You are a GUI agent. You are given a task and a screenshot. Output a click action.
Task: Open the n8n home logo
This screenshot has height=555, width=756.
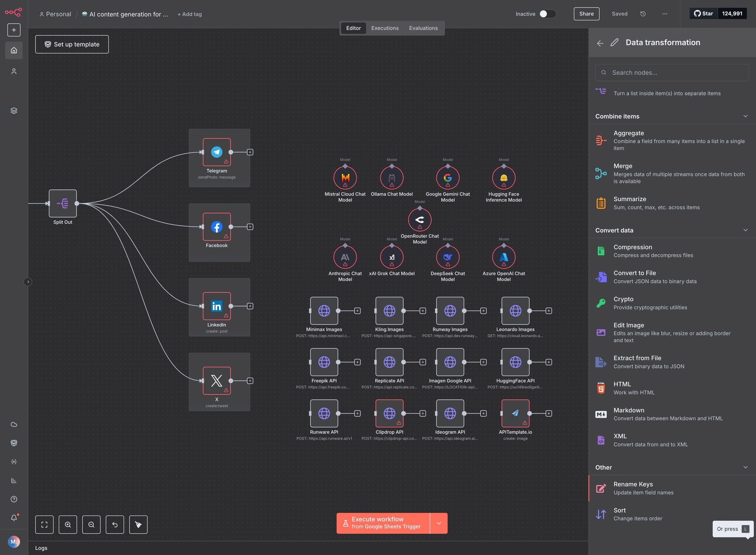13,12
